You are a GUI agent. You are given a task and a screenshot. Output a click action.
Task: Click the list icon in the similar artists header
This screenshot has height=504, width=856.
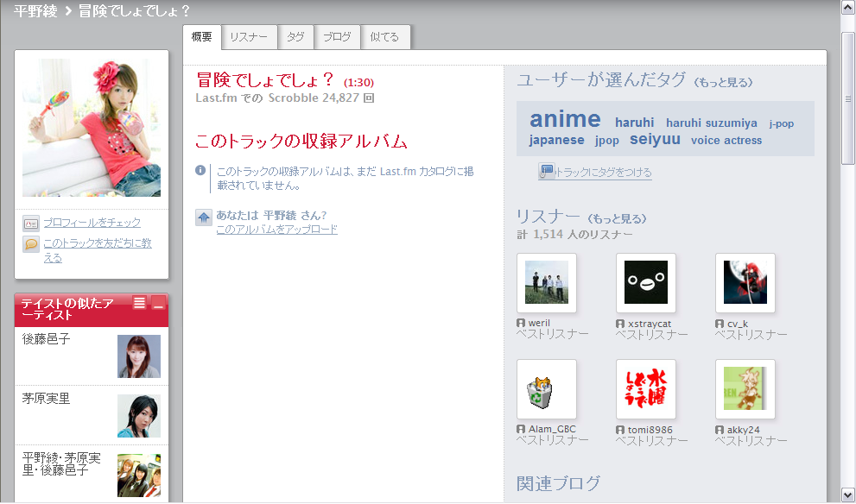pyautogui.click(x=140, y=302)
